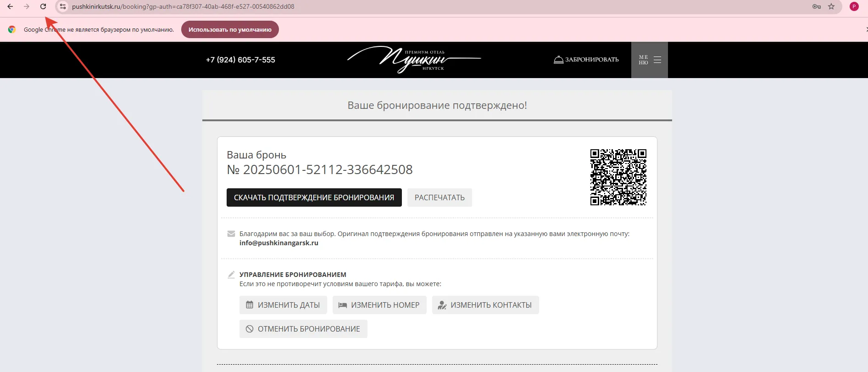This screenshot has width=868, height=372.
Task: Change dates with ИЗМЕНИТЬ ДАТЫ button
Action: (x=283, y=305)
